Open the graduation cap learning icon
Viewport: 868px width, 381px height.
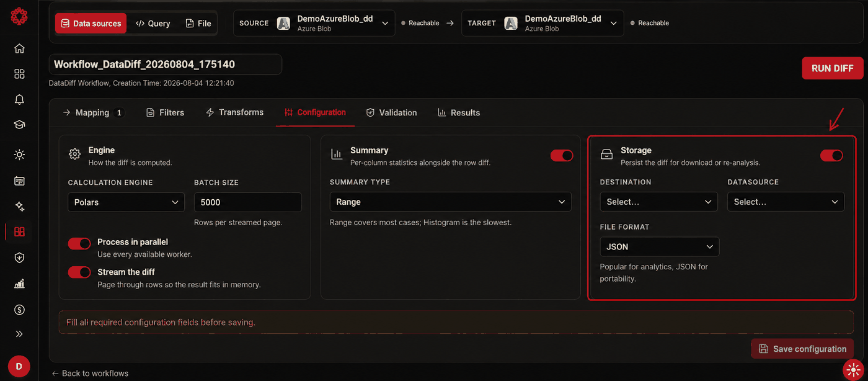19,125
